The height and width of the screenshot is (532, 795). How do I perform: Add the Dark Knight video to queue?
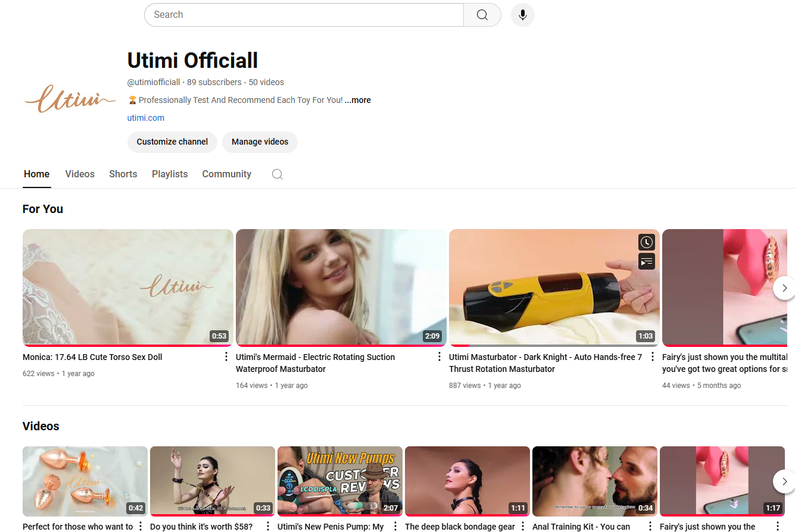[647, 261]
